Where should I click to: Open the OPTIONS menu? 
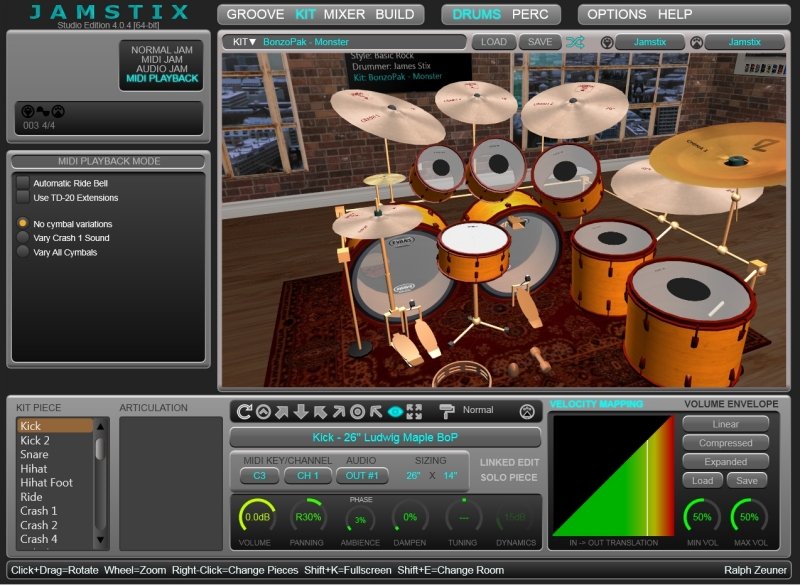[x=616, y=14]
